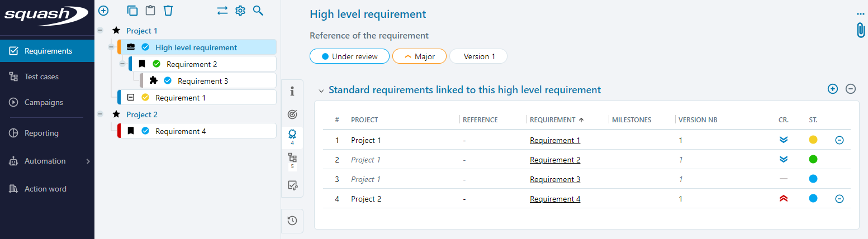Image resolution: width=868 pixels, height=239 pixels.
Task: Open the Major criticality dropdown
Action: 419,56
